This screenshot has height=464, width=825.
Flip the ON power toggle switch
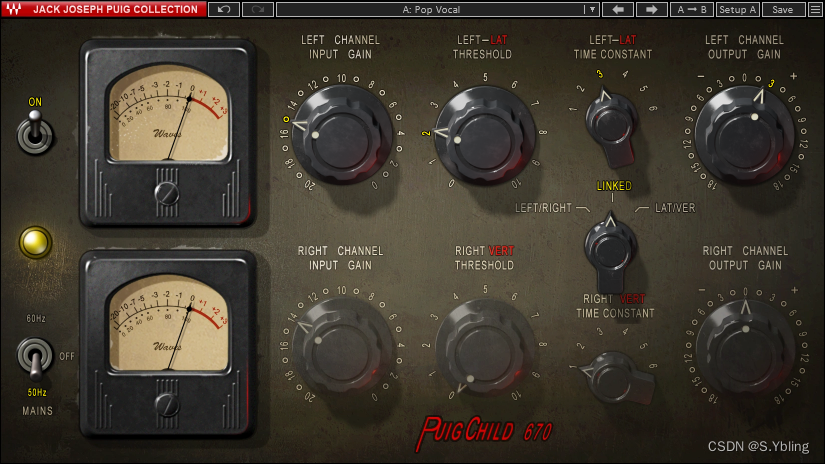pos(35,132)
